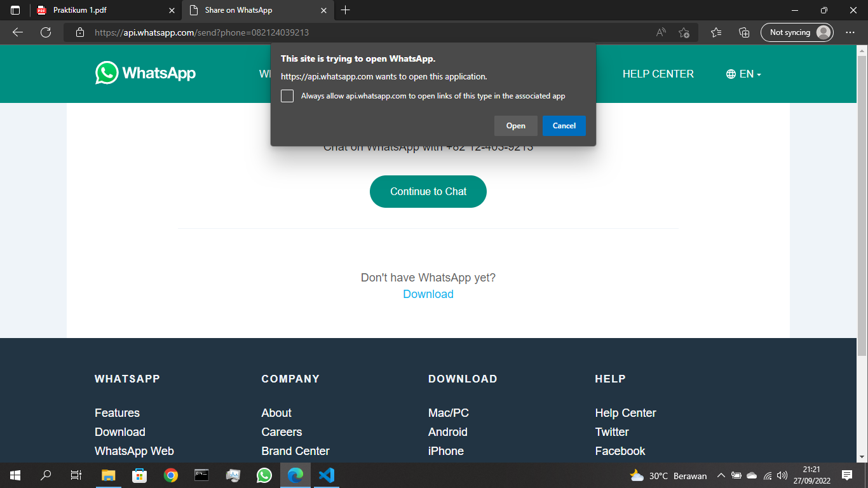Check Always allow api.whatsapp.com checkbox
The image size is (868, 488).
click(x=287, y=96)
